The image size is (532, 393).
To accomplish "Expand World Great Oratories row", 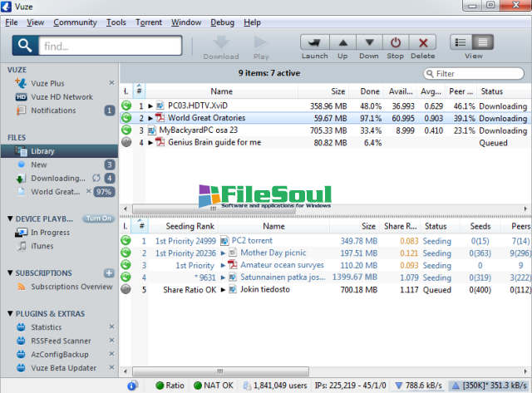I will 150,118.
